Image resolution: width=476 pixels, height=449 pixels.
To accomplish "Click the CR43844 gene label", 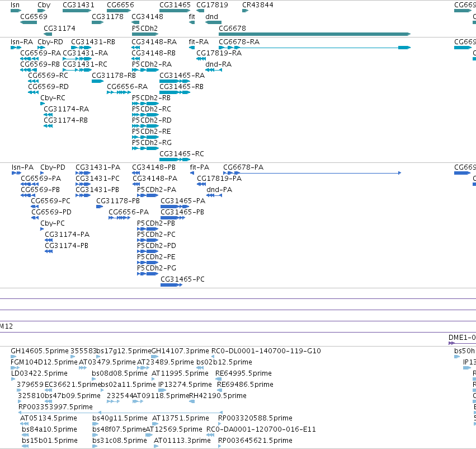I will click(x=257, y=5).
